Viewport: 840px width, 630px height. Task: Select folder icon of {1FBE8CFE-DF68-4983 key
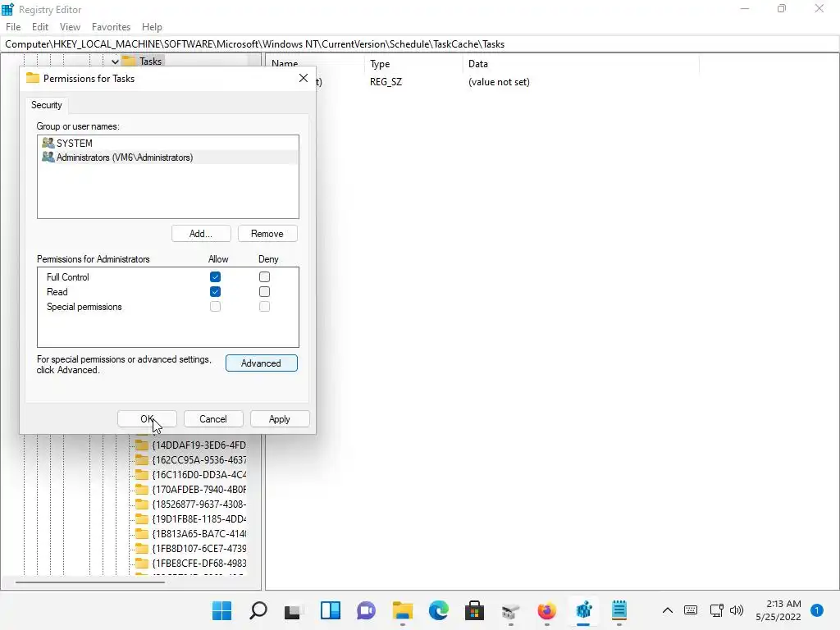click(141, 563)
